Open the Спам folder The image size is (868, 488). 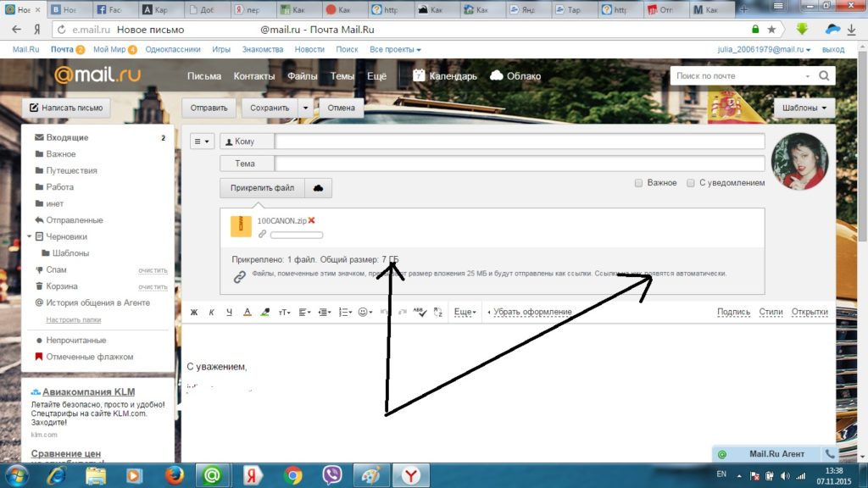coord(56,270)
